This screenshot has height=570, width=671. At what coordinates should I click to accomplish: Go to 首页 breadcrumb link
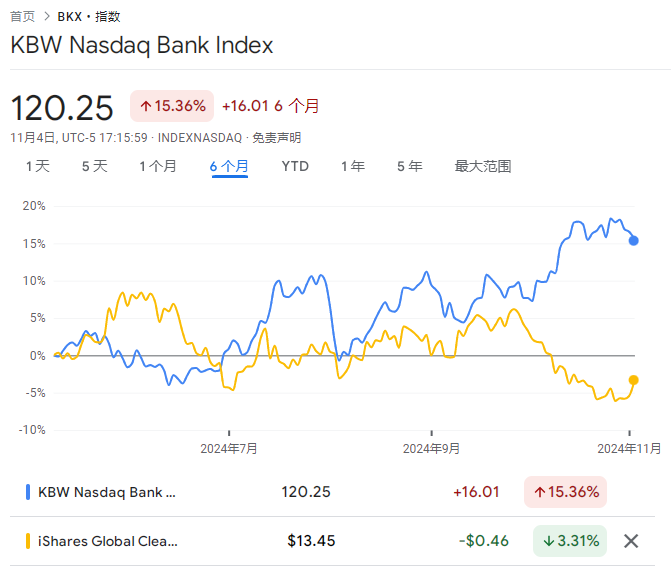click(23, 16)
